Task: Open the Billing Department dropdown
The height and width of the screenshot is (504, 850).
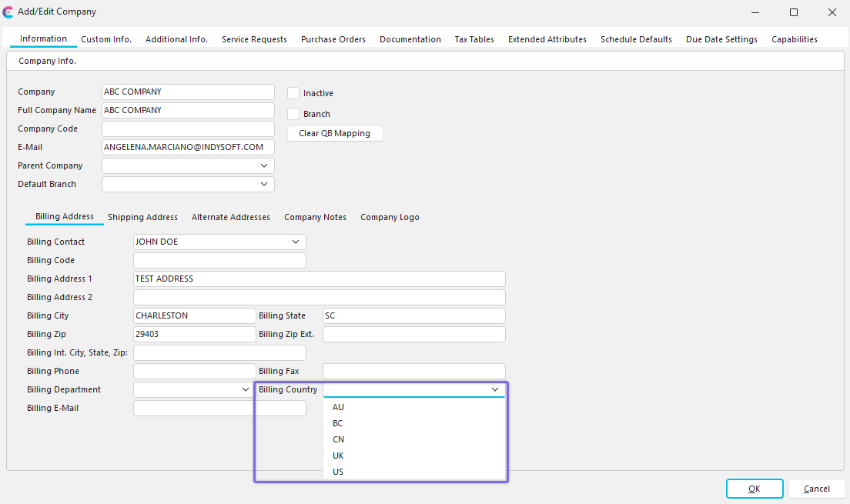Action: pos(246,390)
